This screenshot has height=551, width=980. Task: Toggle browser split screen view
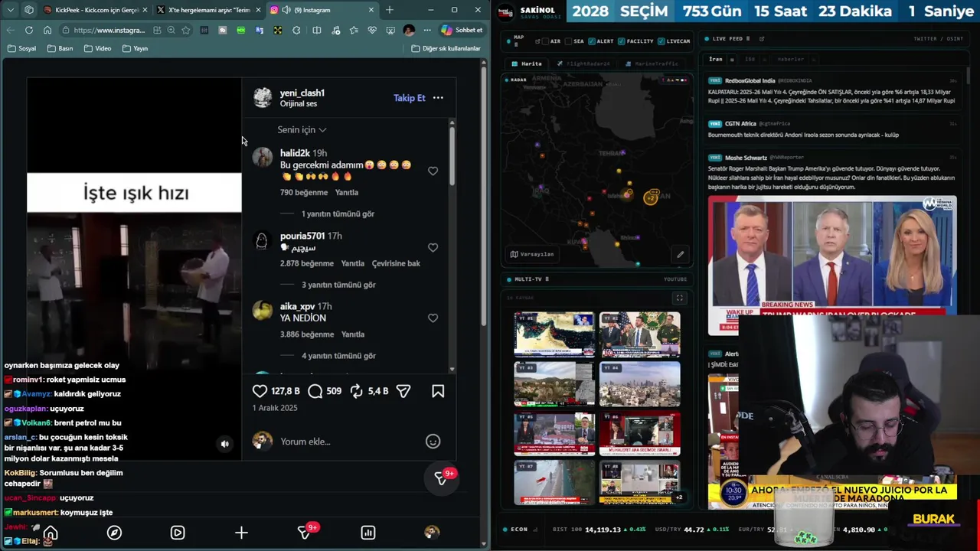pos(317,30)
